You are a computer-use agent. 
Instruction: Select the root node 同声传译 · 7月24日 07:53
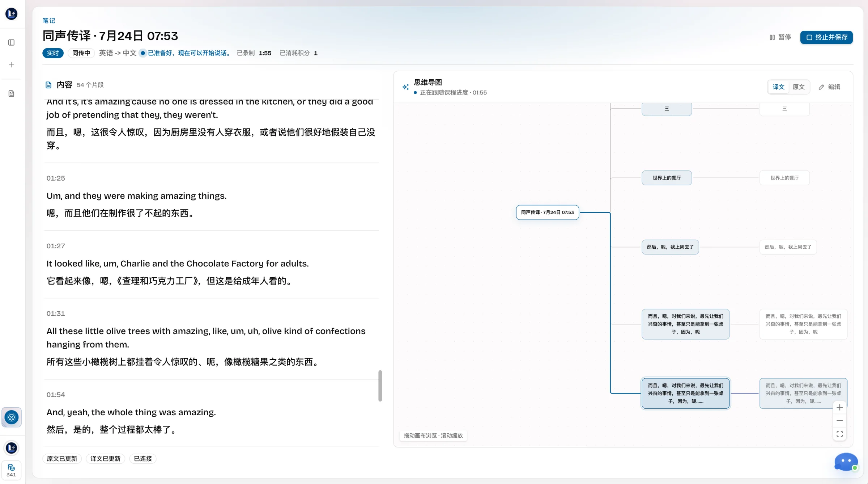tap(547, 212)
